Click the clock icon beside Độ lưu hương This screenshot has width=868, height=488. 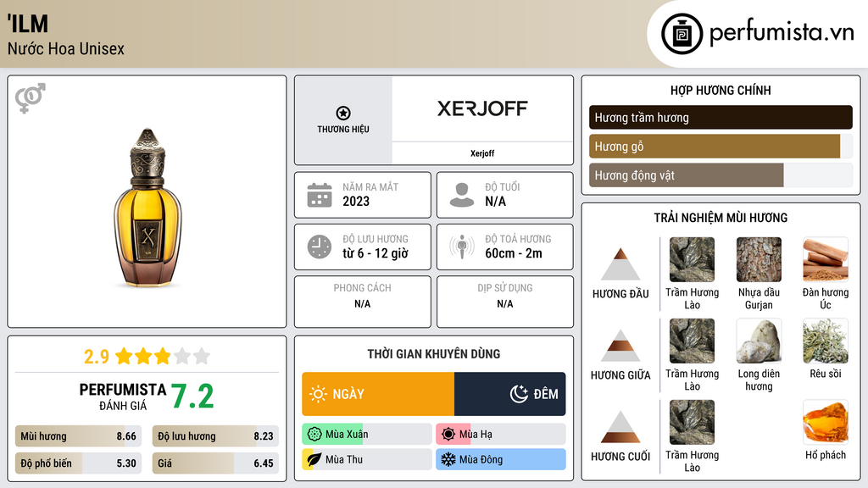point(319,247)
